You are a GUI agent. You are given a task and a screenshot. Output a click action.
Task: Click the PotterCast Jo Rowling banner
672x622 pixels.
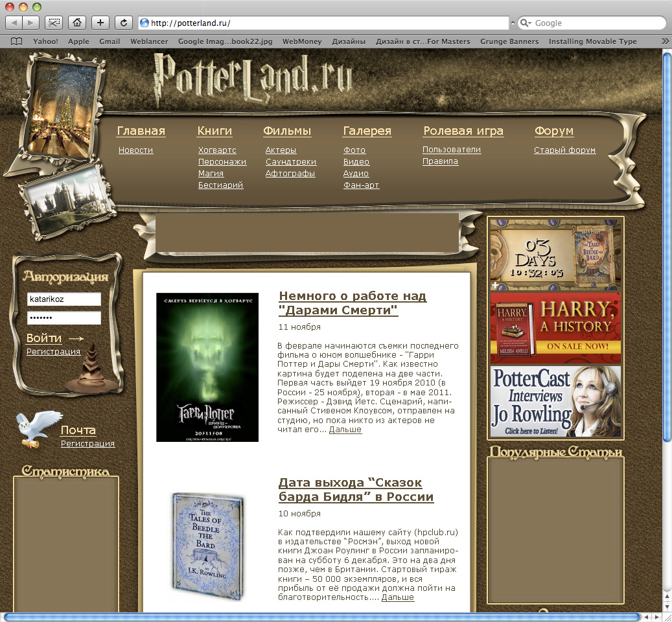pyautogui.click(x=555, y=402)
